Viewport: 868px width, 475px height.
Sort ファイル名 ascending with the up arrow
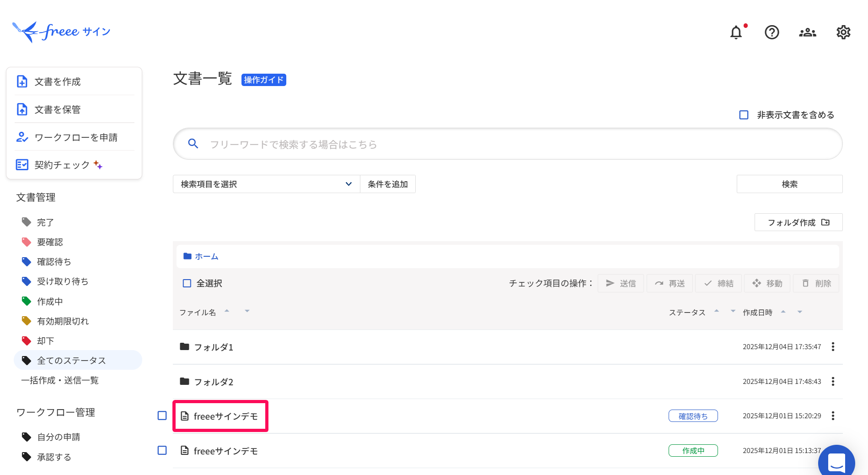pos(227,311)
